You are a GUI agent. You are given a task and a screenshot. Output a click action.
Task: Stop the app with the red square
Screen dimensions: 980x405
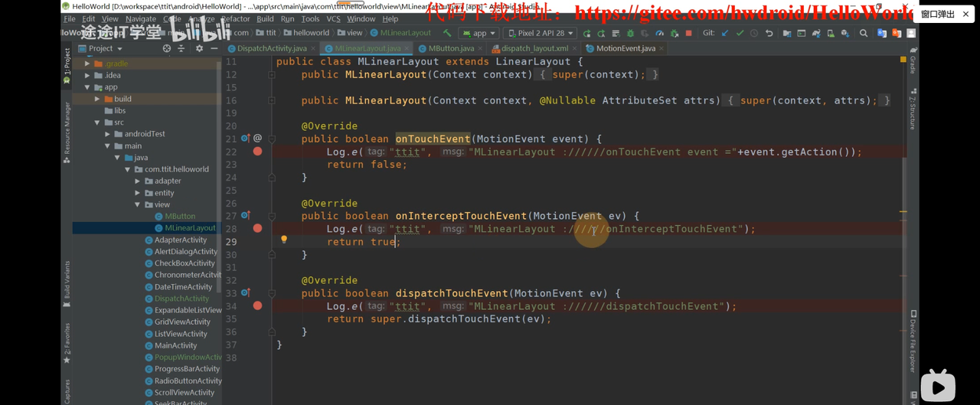pyautogui.click(x=689, y=33)
